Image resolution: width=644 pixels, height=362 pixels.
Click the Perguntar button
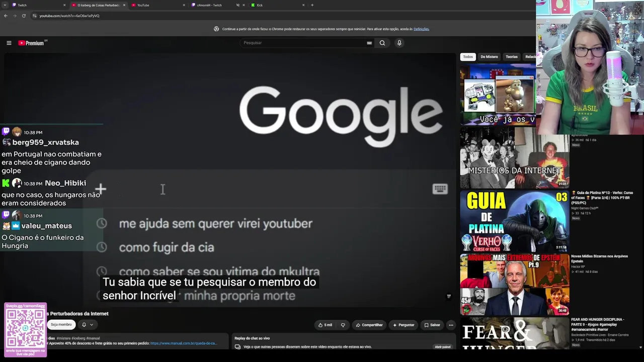click(404, 325)
